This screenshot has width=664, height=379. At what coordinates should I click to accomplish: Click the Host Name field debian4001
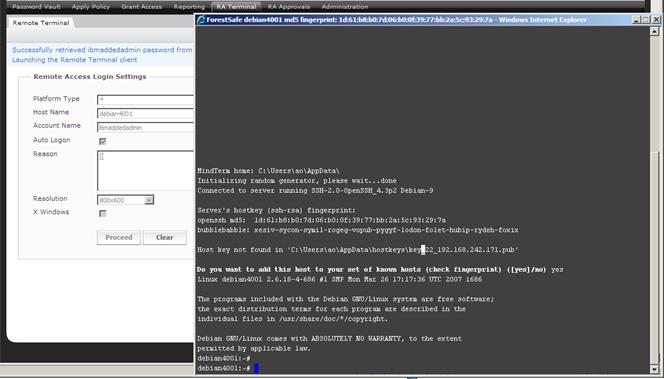(x=145, y=113)
